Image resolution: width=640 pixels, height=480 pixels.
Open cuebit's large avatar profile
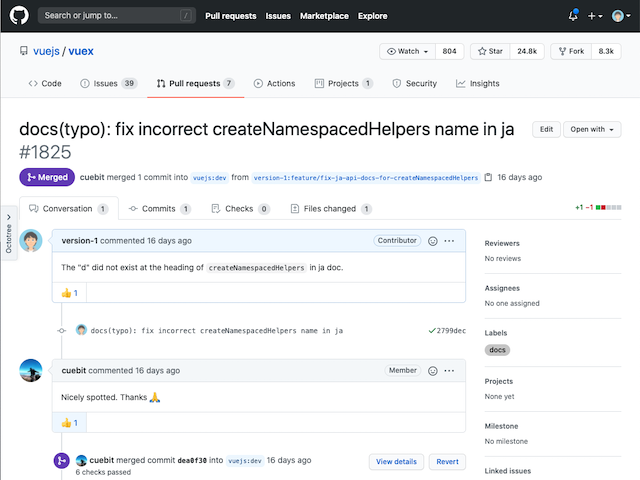31,371
